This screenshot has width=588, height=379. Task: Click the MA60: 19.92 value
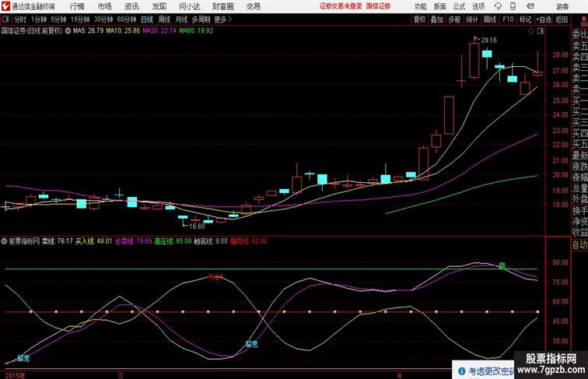click(x=196, y=31)
